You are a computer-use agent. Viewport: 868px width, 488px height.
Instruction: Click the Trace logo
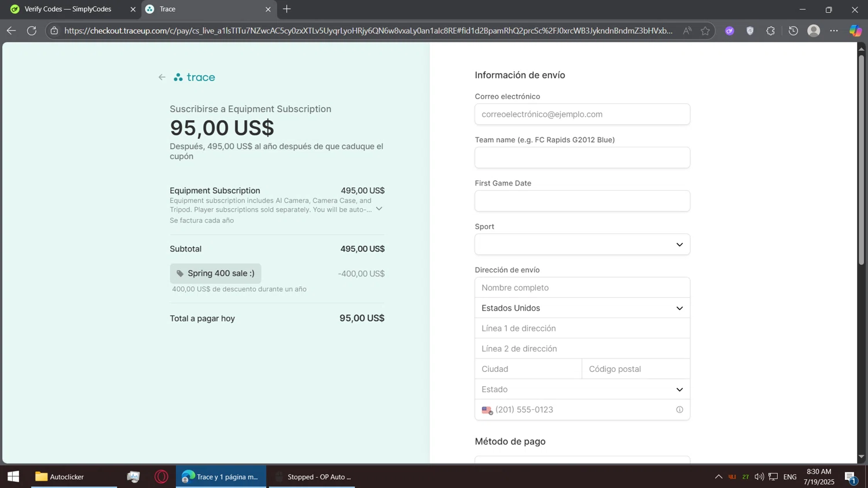click(x=194, y=77)
